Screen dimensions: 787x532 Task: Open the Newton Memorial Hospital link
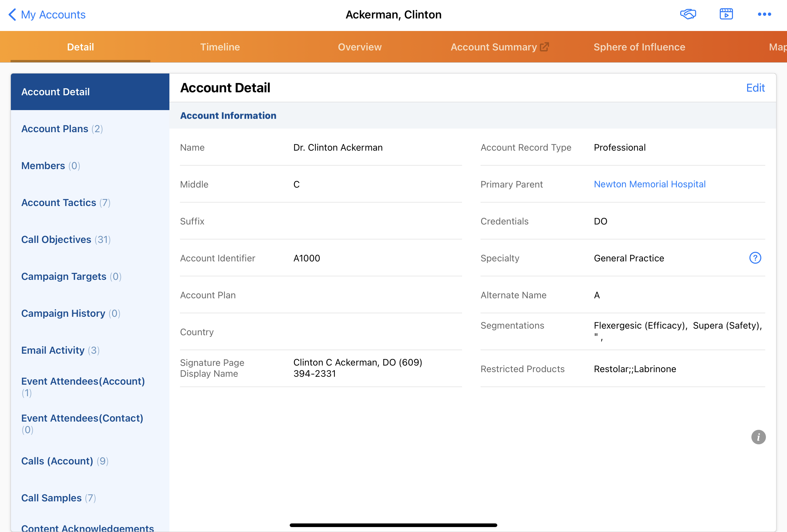(650, 184)
